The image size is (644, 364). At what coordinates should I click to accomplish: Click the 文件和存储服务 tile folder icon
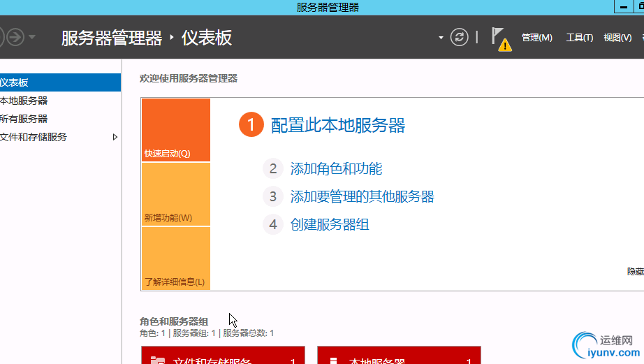click(x=158, y=361)
